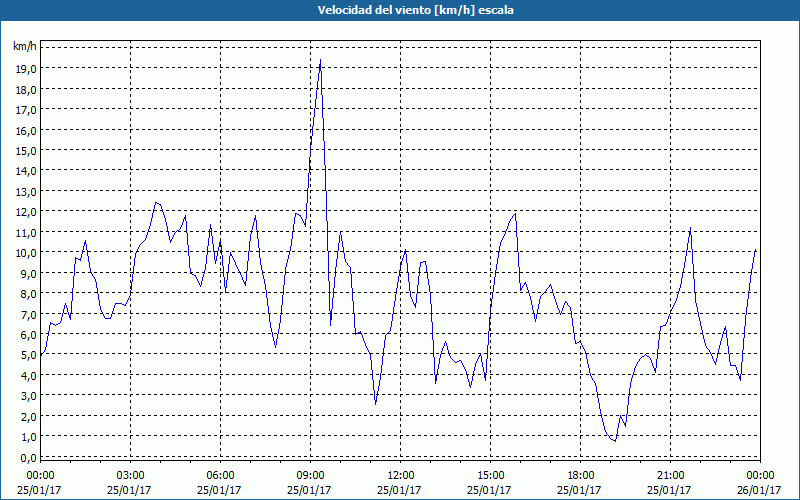The height and width of the screenshot is (500, 800).
Task: Click the 16,0 y-axis value
Action: tap(26, 130)
